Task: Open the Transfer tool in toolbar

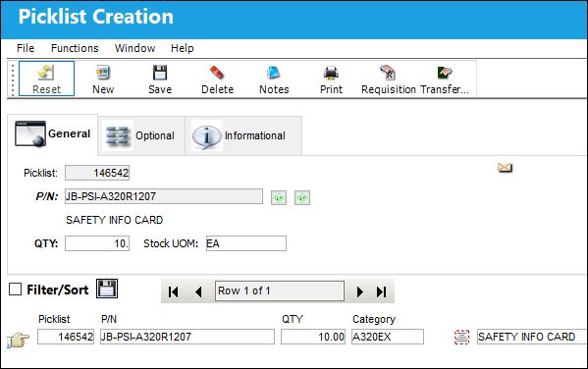Action: click(445, 79)
